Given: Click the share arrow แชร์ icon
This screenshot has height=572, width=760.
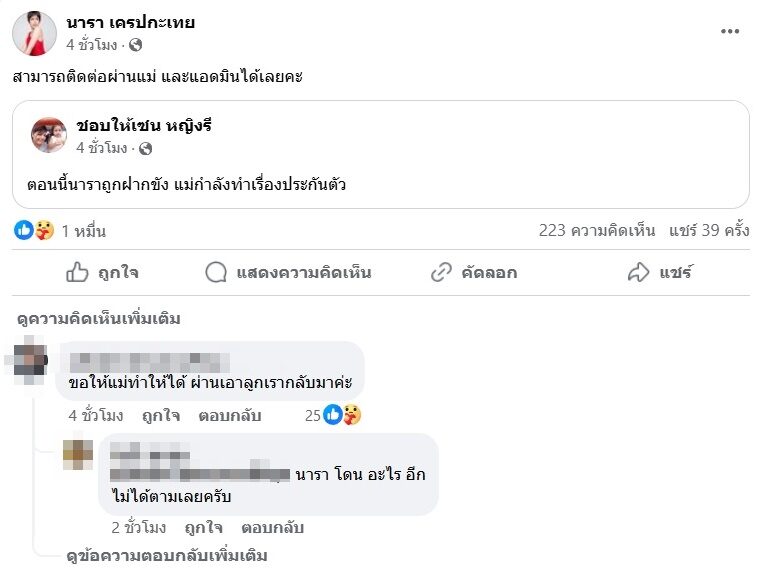Looking at the screenshot, I should point(638,272).
